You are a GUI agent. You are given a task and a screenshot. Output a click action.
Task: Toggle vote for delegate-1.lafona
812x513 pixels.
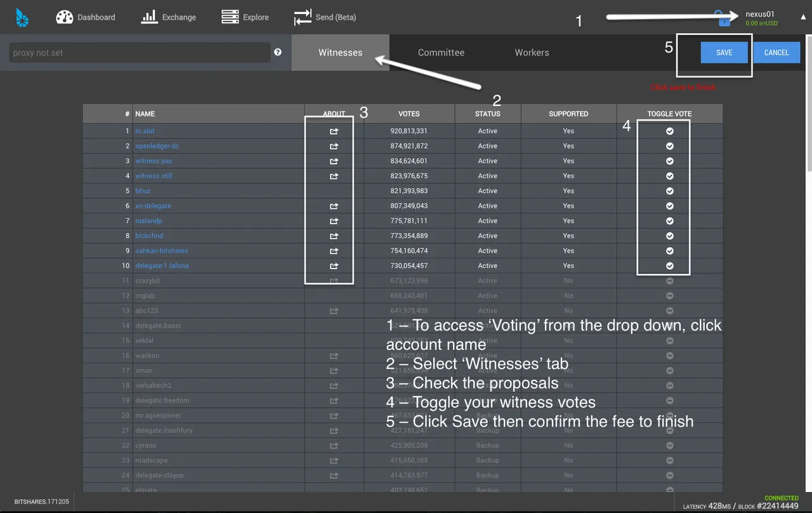pyautogui.click(x=670, y=266)
